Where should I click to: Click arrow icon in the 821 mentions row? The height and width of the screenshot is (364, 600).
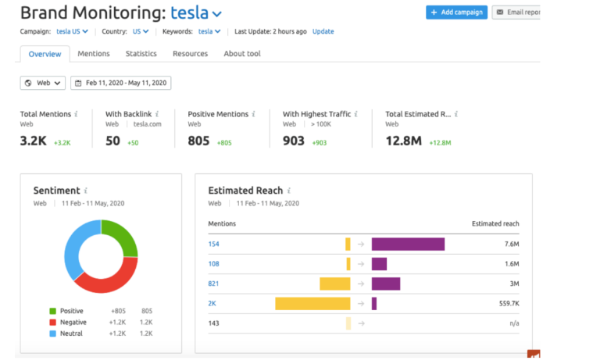pos(361,284)
